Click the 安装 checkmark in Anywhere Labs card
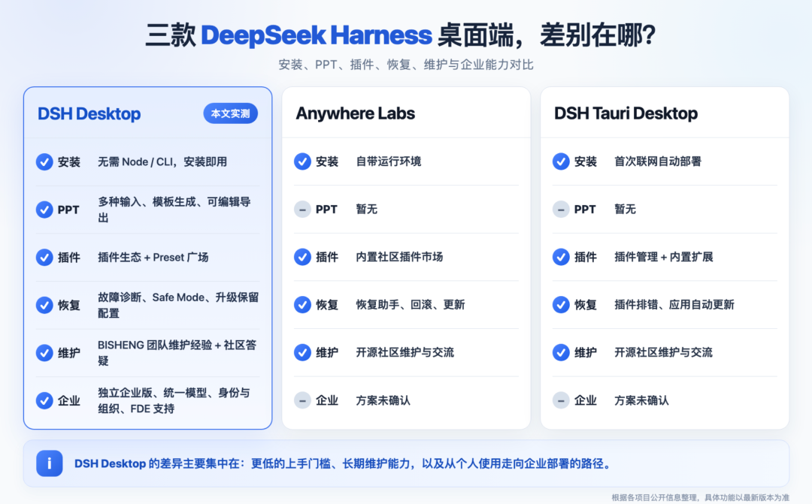The image size is (812, 504). click(x=302, y=161)
